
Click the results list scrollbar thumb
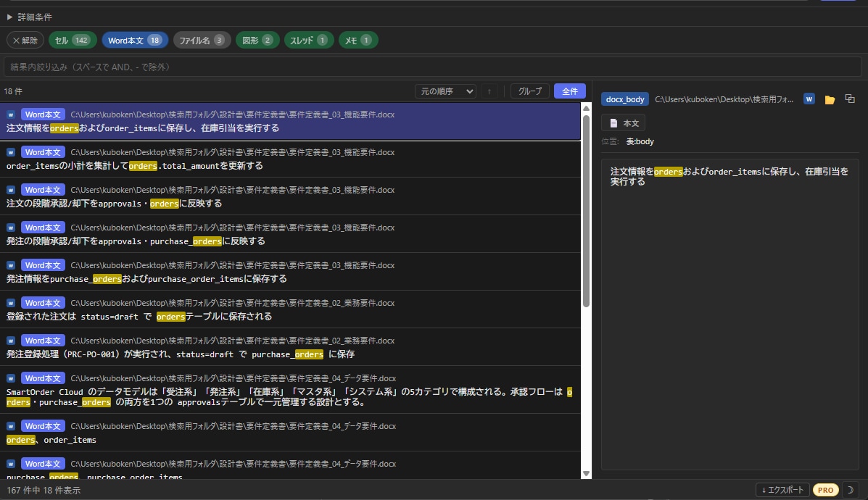point(586,210)
